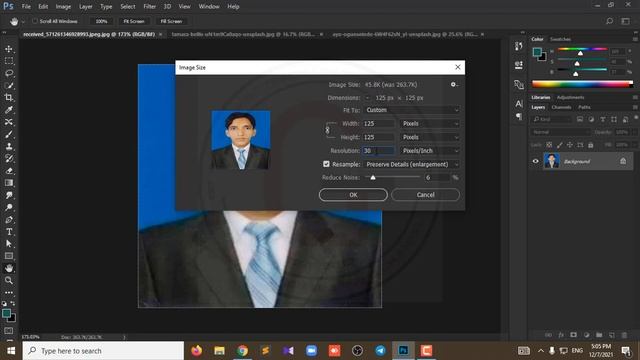
Task: Click the Image Size preview thumbnail
Action: tap(241, 140)
